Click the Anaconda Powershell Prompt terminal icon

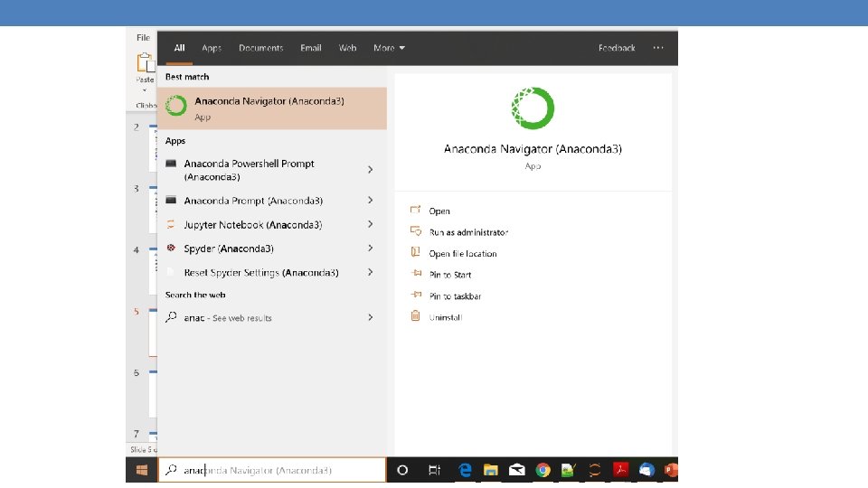[x=171, y=164]
